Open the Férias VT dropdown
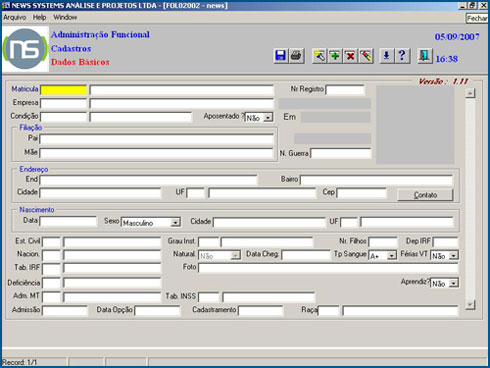The image size is (490, 368). click(x=453, y=256)
